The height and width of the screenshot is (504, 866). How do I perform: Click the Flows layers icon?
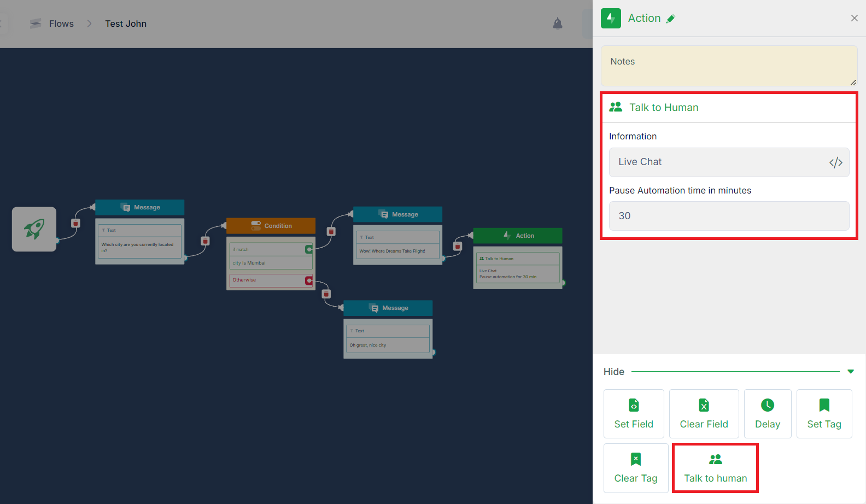36,24
